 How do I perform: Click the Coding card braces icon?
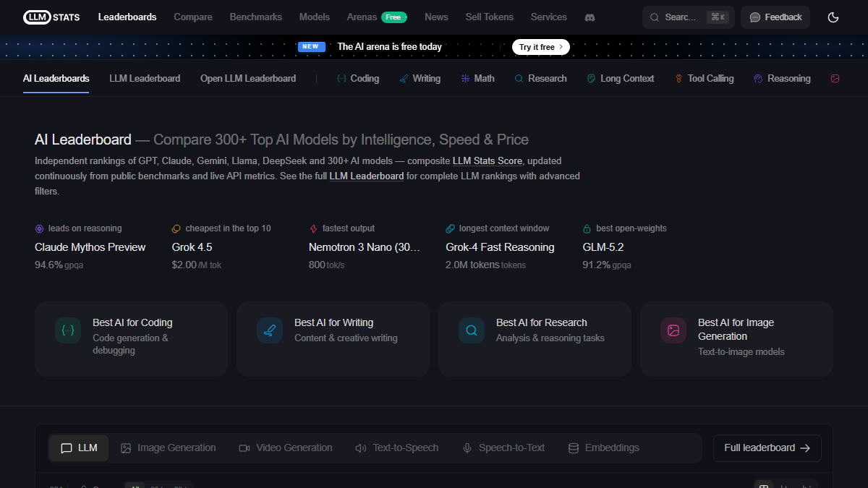68,330
